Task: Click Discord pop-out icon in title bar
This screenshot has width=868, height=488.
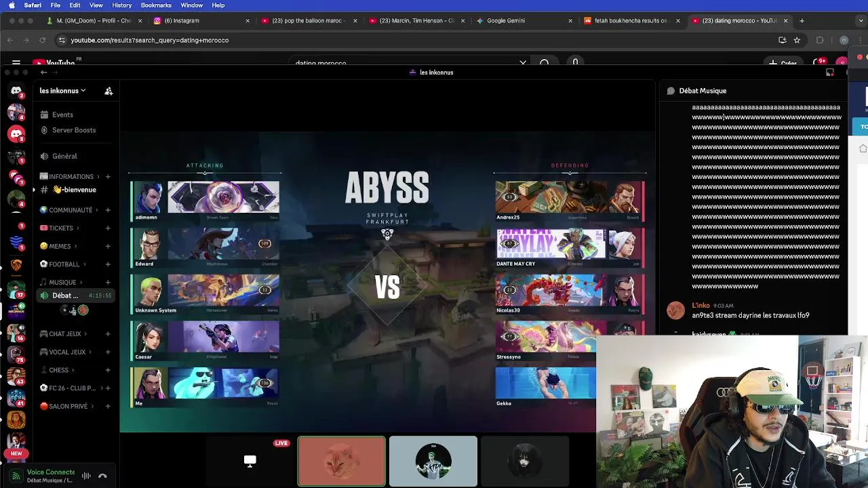Action: click(829, 73)
